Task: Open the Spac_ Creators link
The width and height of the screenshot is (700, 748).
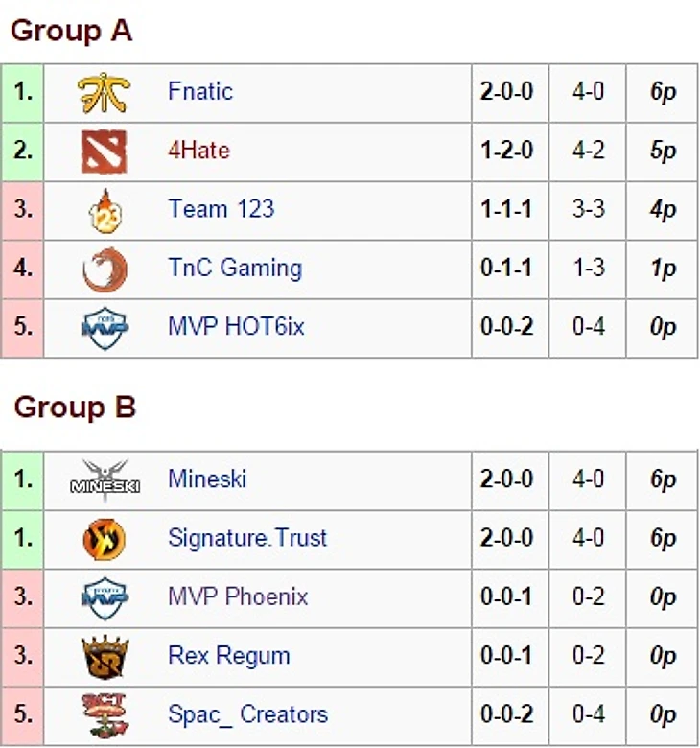Action: pos(248,714)
